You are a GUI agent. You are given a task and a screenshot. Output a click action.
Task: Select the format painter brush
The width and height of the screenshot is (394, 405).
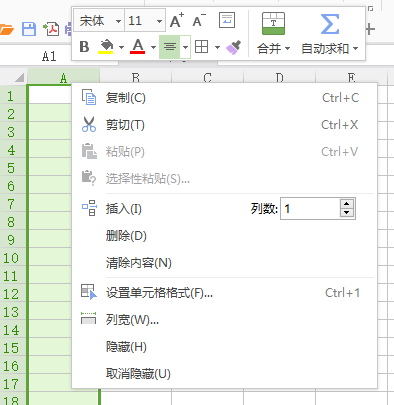tap(233, 47)
